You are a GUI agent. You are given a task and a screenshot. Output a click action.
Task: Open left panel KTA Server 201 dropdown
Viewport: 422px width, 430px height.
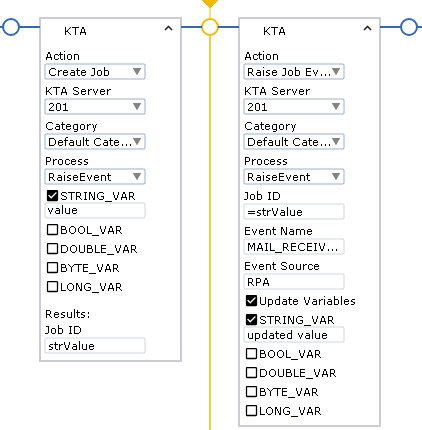click(95, 107)
